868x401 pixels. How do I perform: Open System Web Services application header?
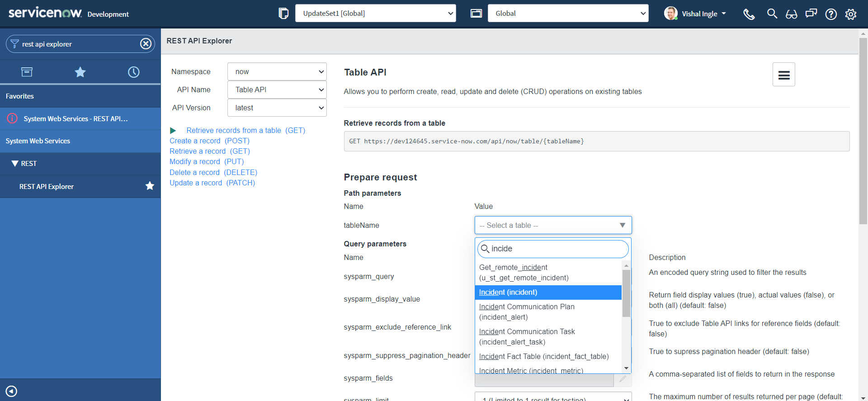click(x=80, y=141)
